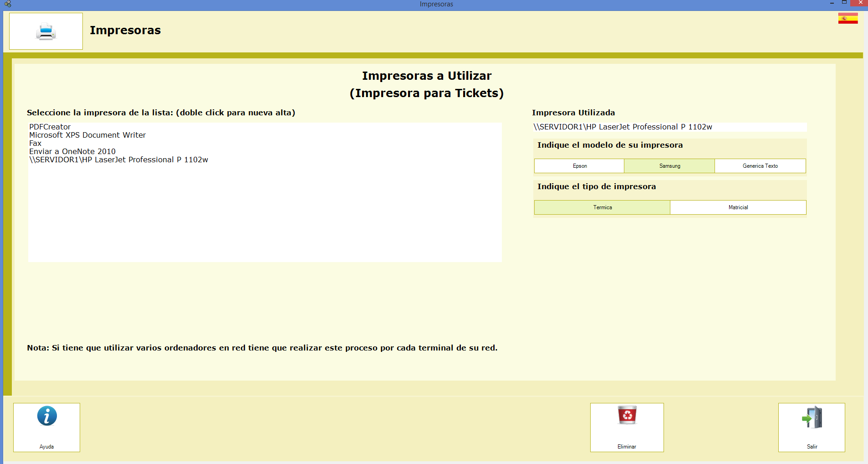Set the printer type to Termica
This screenshot has height=464, width=868.
coord(602,207)
